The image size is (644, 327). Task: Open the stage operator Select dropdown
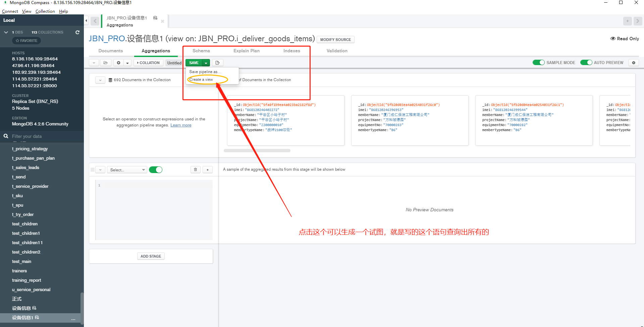tap(127, 170)
